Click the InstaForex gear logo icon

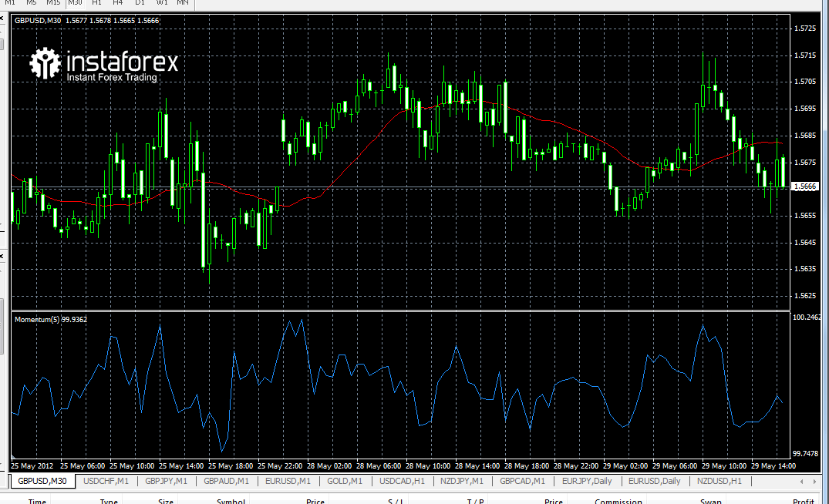click(45, 64)
